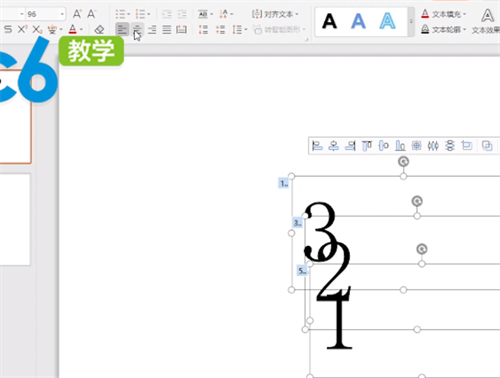Toggle subscript formatting

tap(37, 30)
